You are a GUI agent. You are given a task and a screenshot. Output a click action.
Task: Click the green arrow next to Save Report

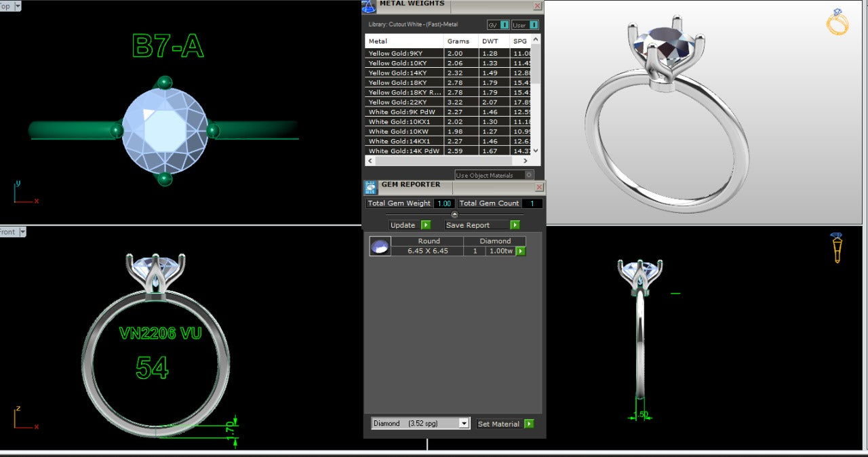coord(515,225)
